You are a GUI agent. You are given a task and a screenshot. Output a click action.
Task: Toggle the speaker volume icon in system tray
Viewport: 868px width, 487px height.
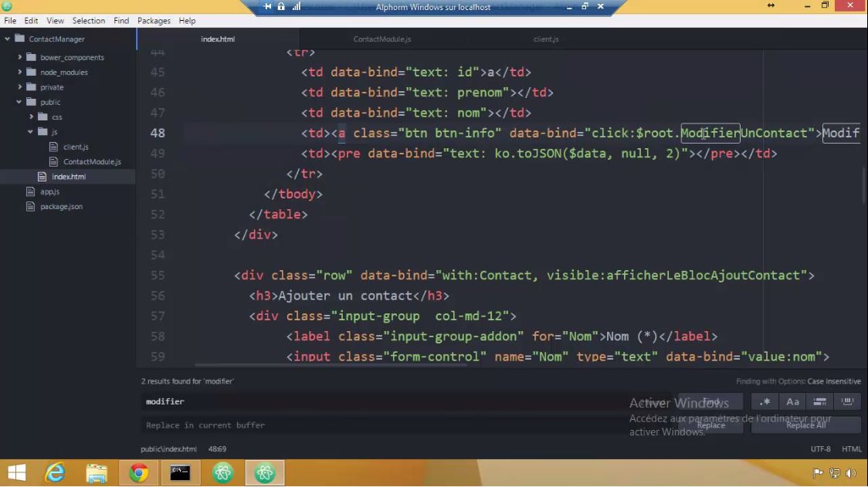pyautogui.click(x=851, y=473)
